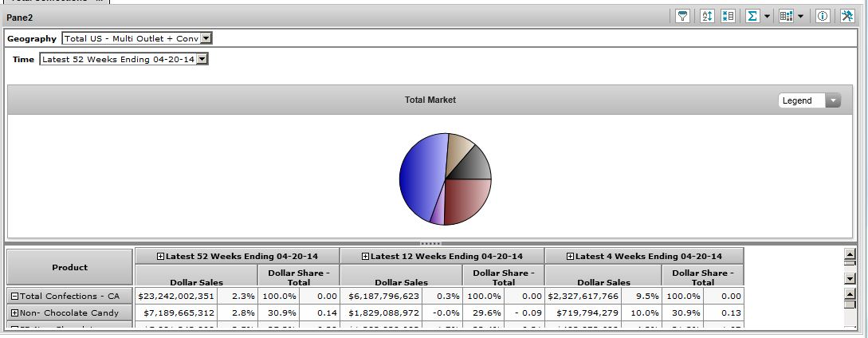Screen dimensions: 868x338
Task: Click the dark red pie slice
Action: pos(465,199)
